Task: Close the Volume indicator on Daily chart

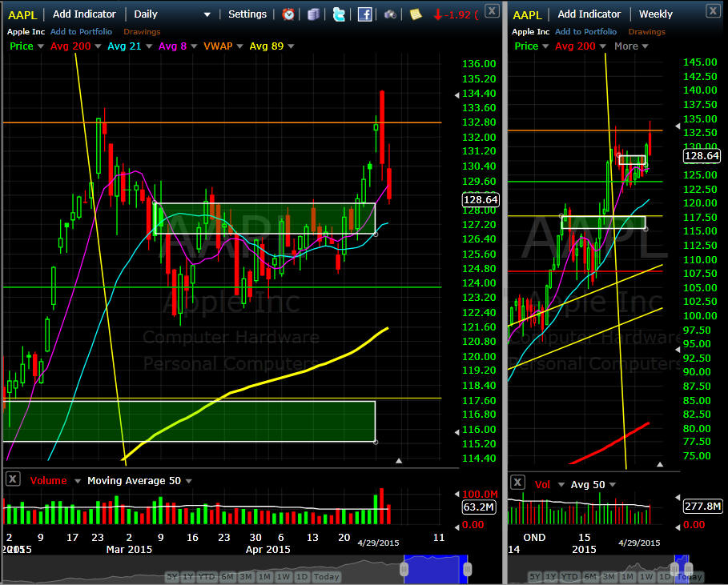Action: click(x=13, y=479)
